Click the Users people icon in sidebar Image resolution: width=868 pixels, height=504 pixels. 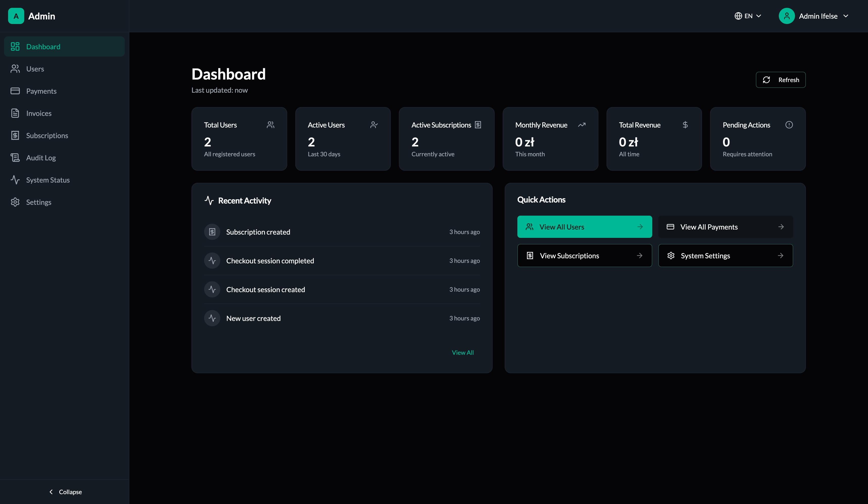(x=15, y=69)
